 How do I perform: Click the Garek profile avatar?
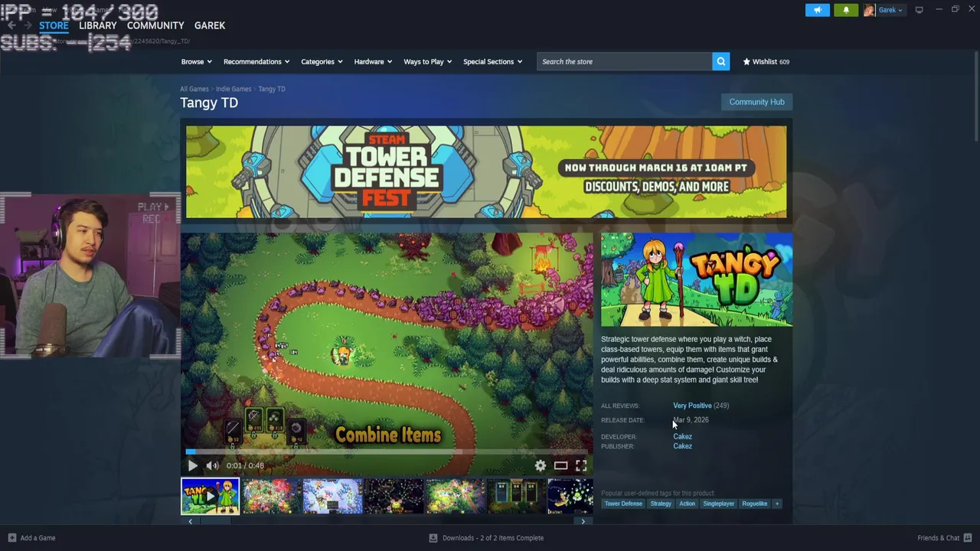click(x=869, y=10)
